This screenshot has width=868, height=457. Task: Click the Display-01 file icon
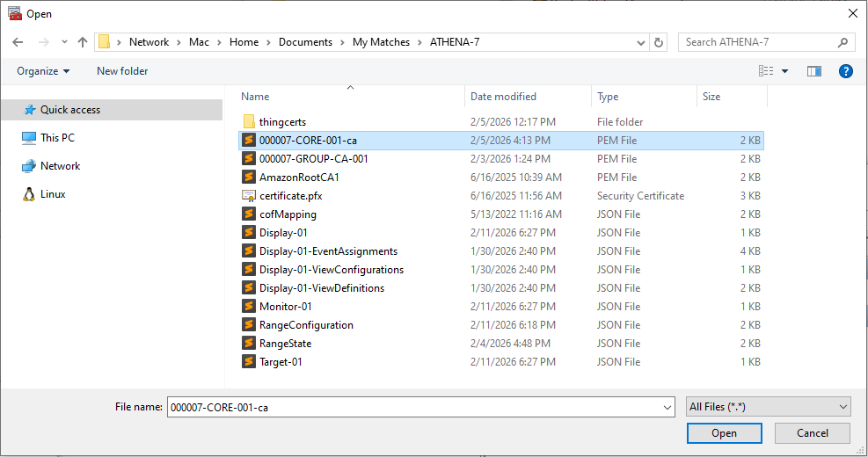[249, 232]
